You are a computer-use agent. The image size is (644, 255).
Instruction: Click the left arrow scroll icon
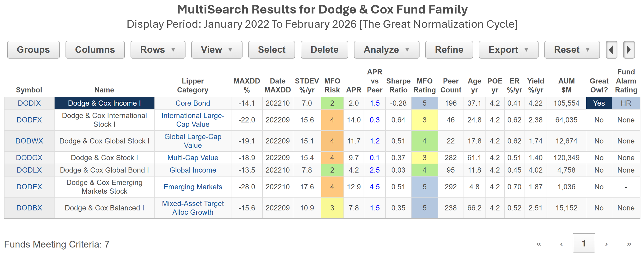tap(611, 50)
